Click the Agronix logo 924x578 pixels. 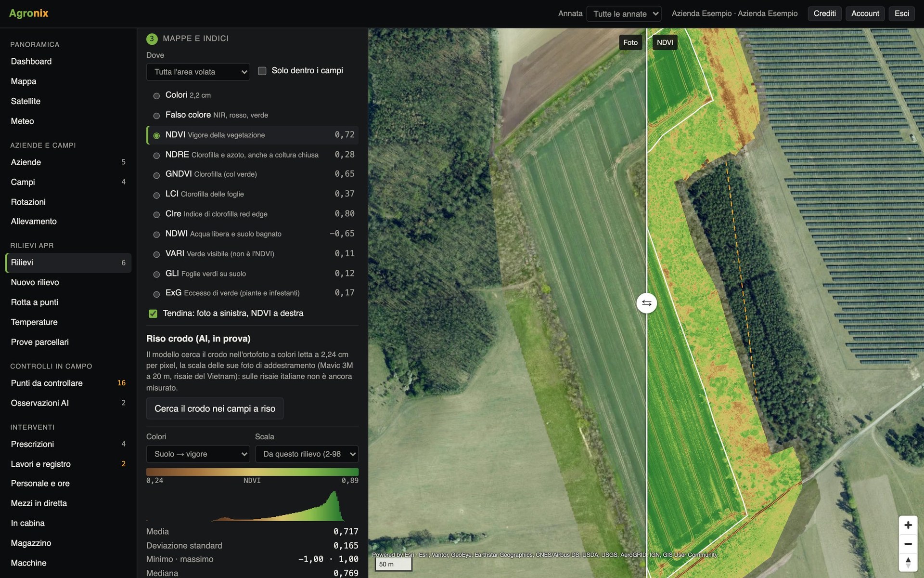[x=29, y=13]
